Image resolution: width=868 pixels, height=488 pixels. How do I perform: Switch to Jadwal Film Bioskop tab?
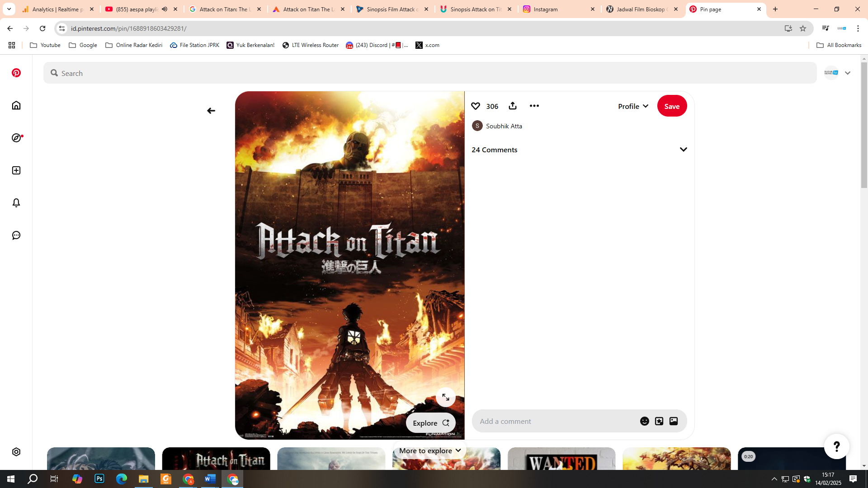point(643,9)
